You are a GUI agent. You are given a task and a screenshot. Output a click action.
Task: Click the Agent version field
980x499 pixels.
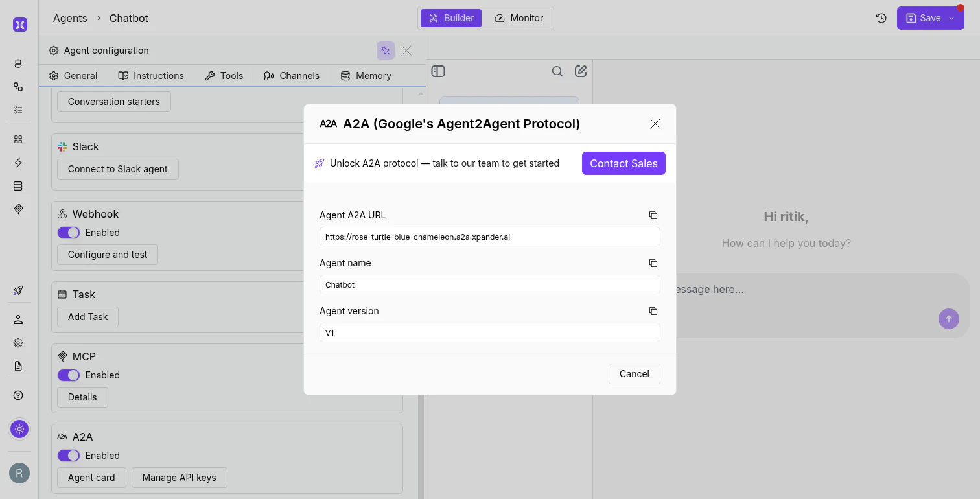pos(490,332)
